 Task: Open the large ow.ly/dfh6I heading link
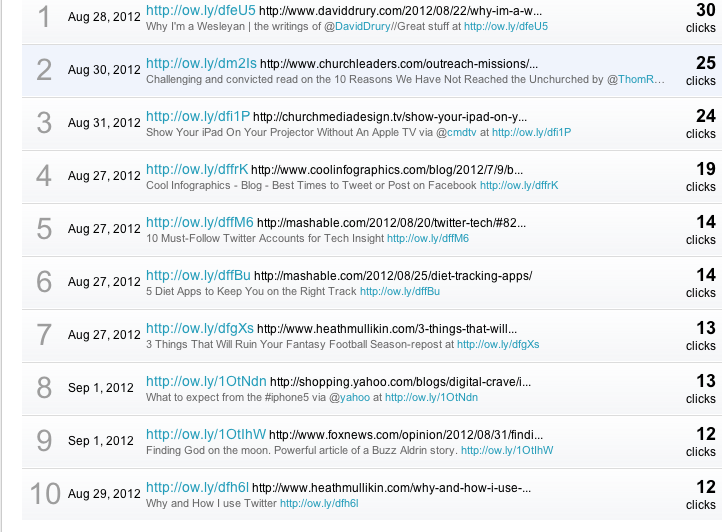click(197, 487)
